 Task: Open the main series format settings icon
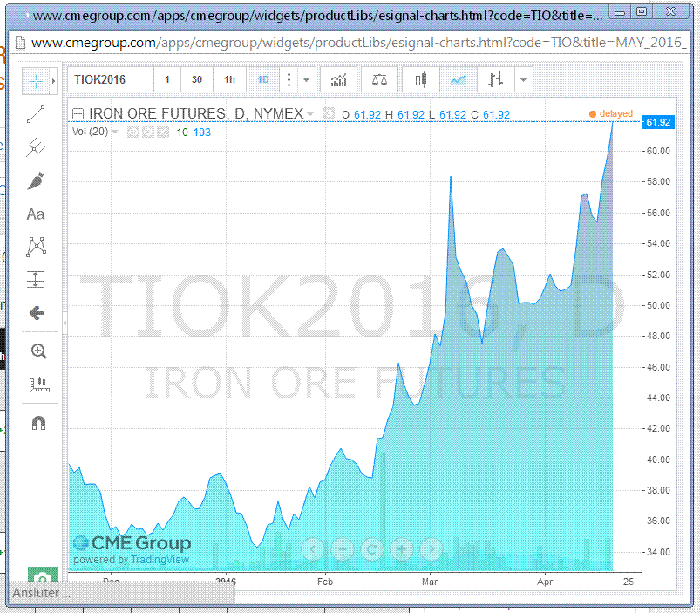pyautogui.click(x=329, y=113)
